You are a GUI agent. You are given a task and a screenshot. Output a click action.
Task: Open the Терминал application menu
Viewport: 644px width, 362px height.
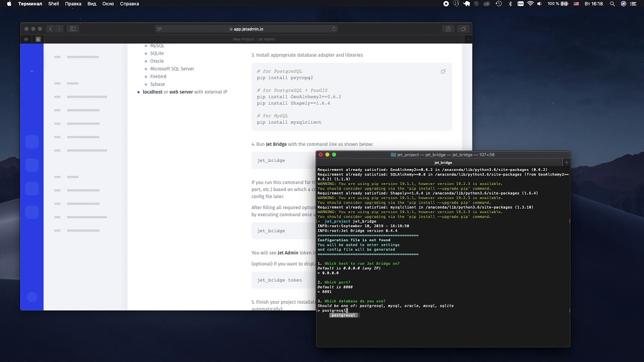click(30, 4)
